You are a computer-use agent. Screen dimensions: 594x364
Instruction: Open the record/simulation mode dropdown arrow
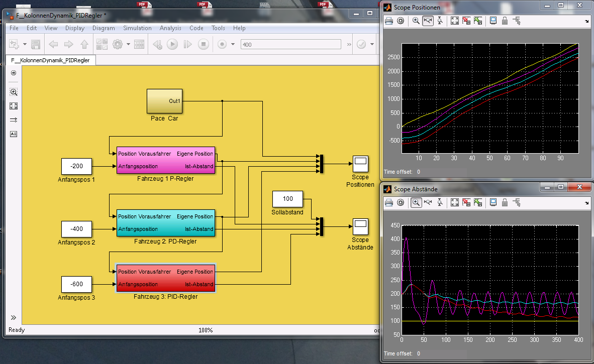(x=233, y=44)
